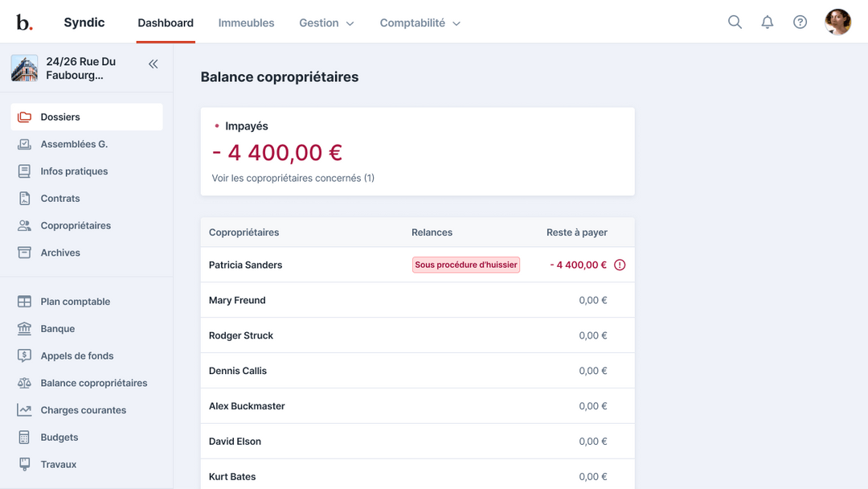Open Dossiers in the sidebar
This screenshot has height=489, width=868.
(60, 117)
